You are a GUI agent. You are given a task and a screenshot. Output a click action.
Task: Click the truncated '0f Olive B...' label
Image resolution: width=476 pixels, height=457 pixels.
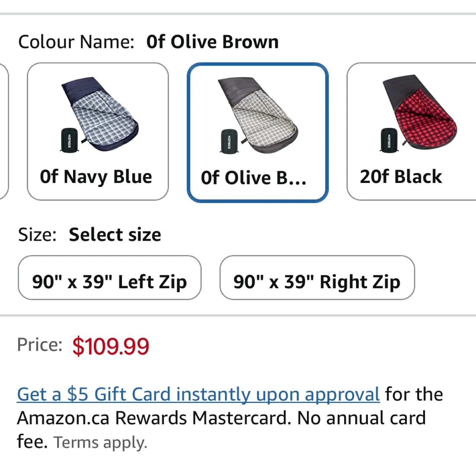click(254, 178)
